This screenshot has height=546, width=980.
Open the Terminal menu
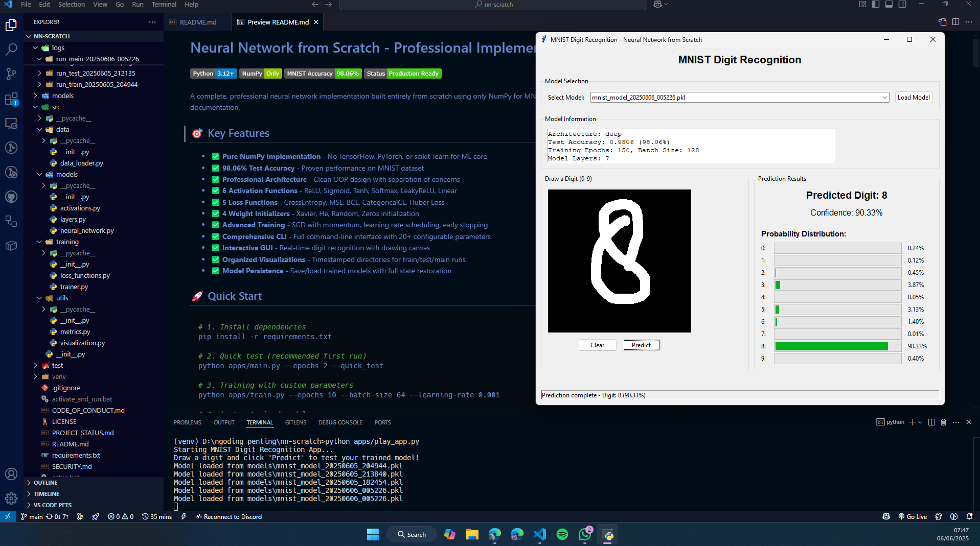point(164,5)
